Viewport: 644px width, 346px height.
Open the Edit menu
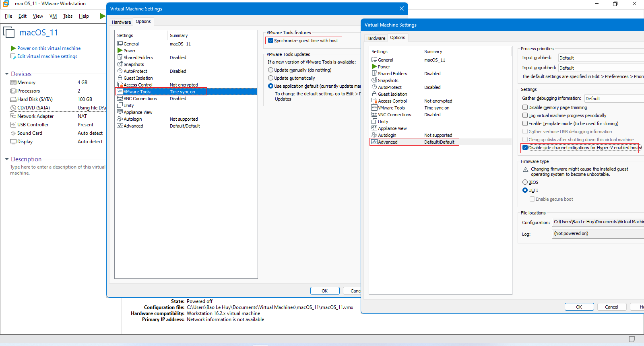coord(23,16)
